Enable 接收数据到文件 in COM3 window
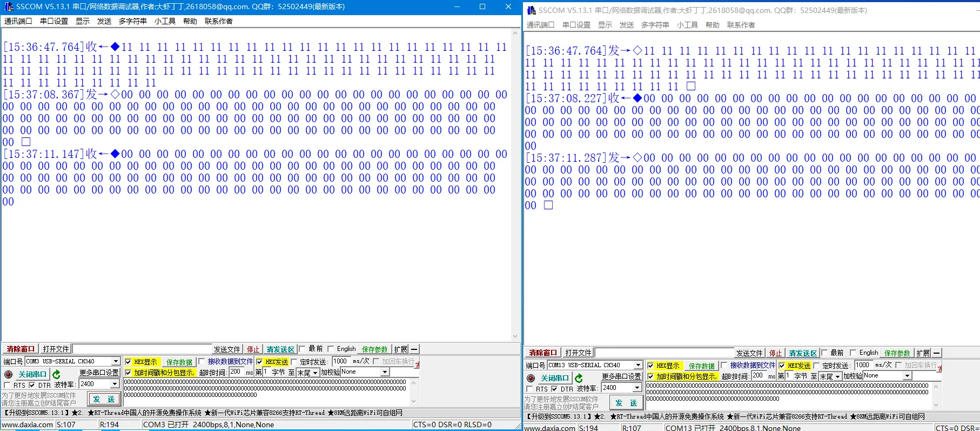This screenshot has height=431, width=980. point(202,361)
